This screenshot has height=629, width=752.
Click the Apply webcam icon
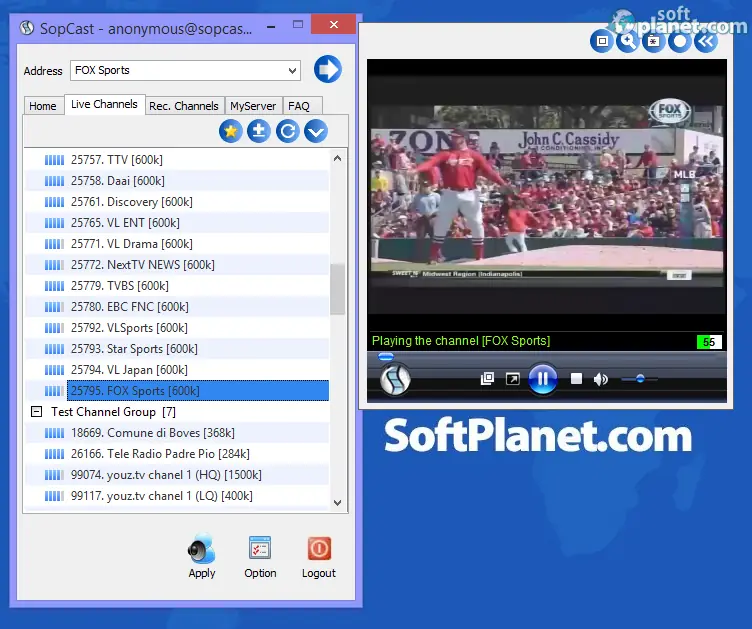tap(202, 548)
